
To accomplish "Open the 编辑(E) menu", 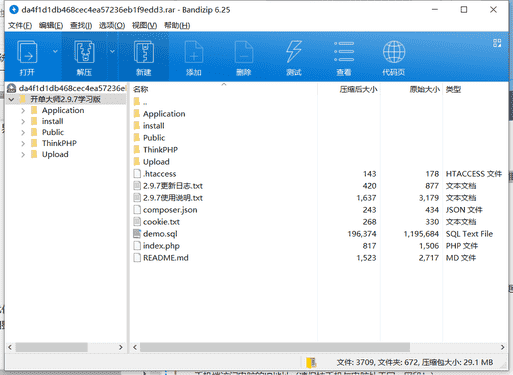I will click(x=51, y=25).
